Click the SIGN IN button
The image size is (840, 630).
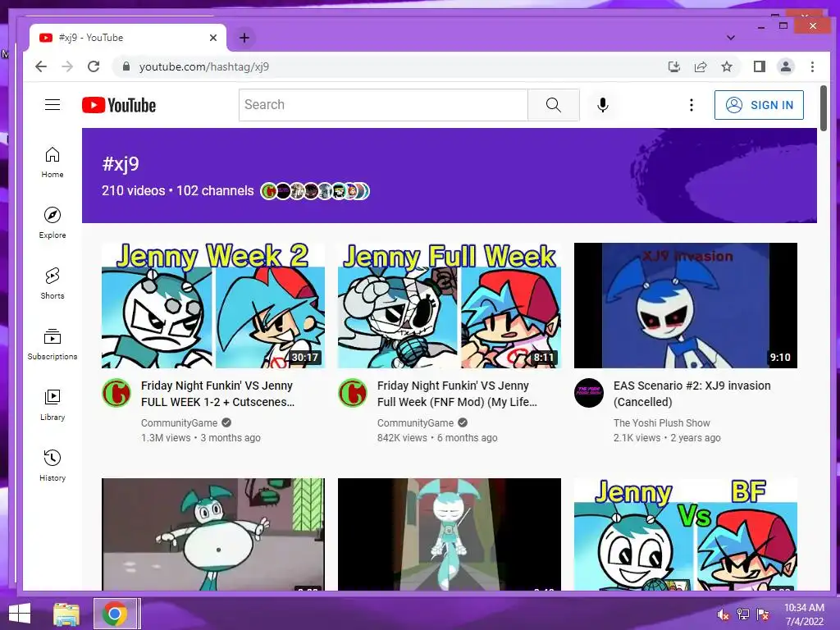(759, 105)
